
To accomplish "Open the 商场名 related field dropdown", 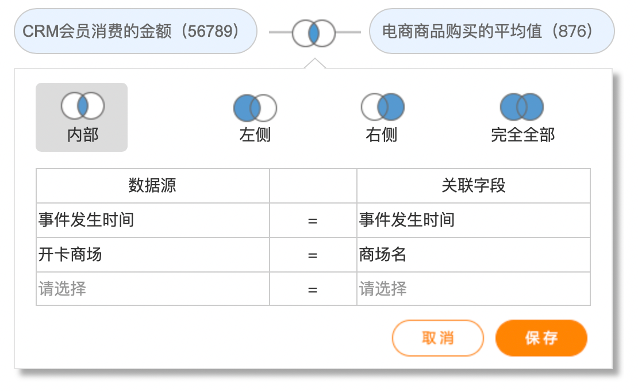I will (x=474, y=255).
